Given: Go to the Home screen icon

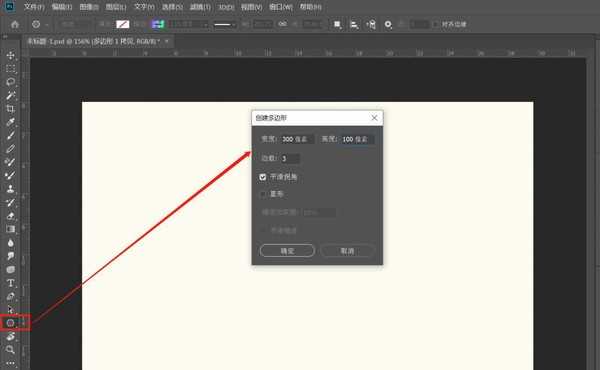Looking at the screenshot, I should coord(15,24).
